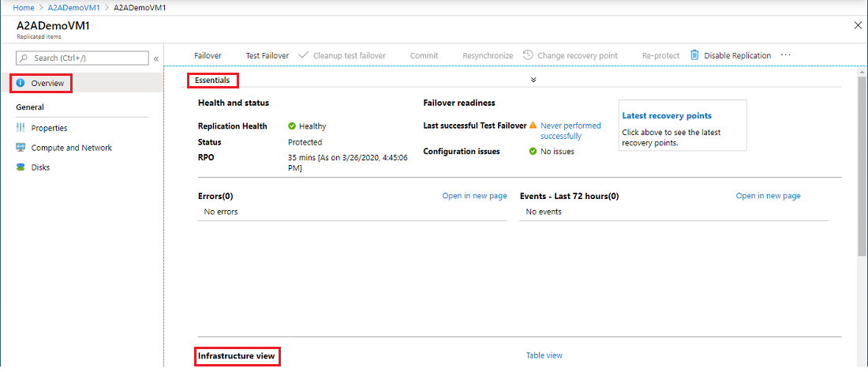Open the A2ADemoVM1 breadcrumb link
This screenshot has height=372, width=868.
(73, 9)
